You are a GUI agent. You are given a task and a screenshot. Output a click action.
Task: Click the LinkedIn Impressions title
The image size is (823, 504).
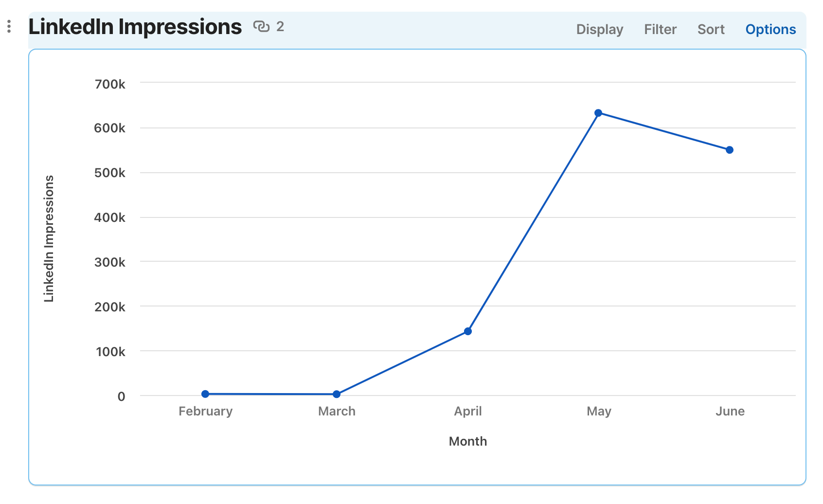135,27
